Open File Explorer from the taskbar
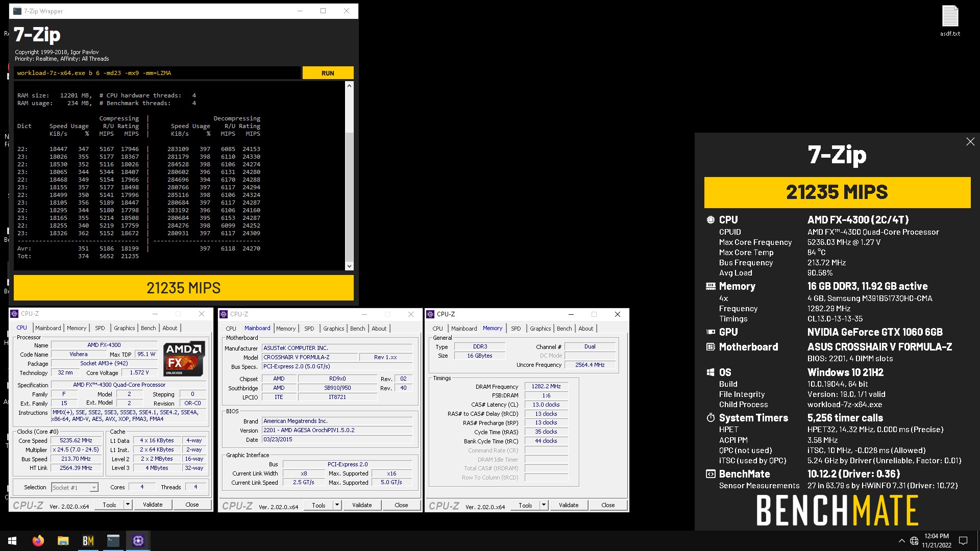 (x=63, y=541)
